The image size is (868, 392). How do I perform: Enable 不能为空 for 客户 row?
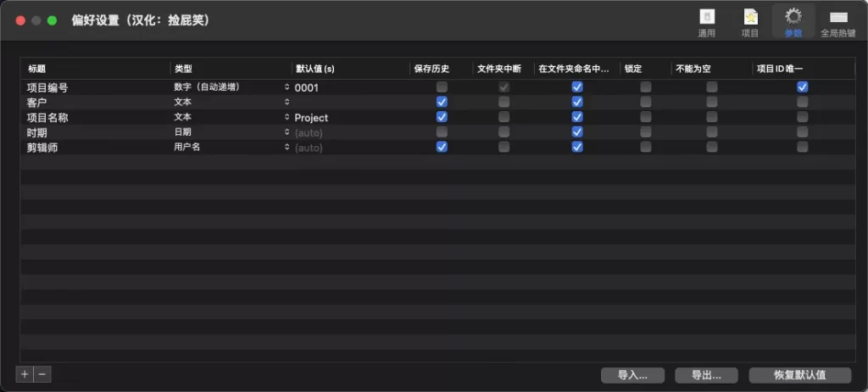(x=712, y=102)
